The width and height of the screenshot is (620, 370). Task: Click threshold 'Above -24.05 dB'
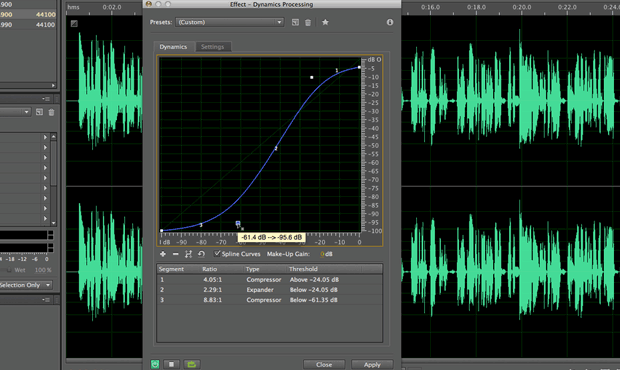click(314, 279)
